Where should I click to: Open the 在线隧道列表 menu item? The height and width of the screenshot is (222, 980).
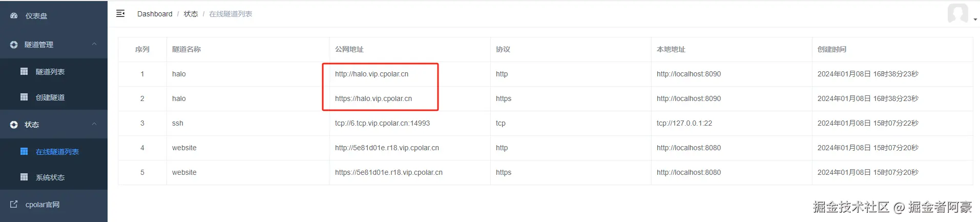tap(57, 152)
